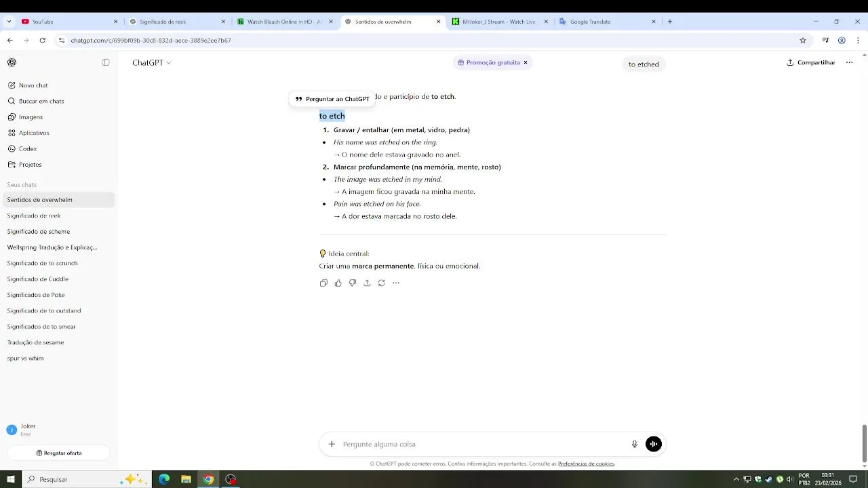The width and height of the screenshot is (868, 488).
Task: Click the taskbar Pesquisar search box
Action: pyautogui.click(x=87, y=479)
